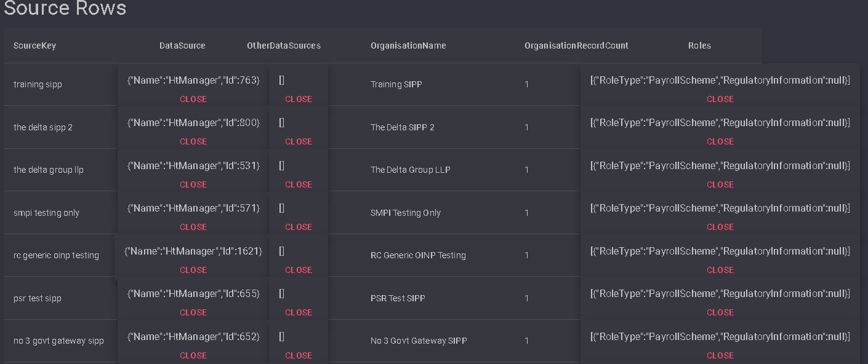Screen dimensions: 868x364
Task: Sort by OrganisationName column header
Action: pos(408,45)
